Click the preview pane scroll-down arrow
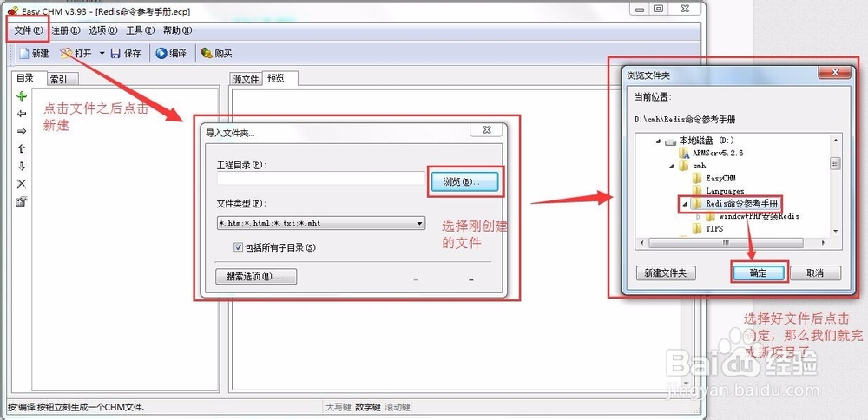The width and height of the screenshot is (868, 420). 687,383
